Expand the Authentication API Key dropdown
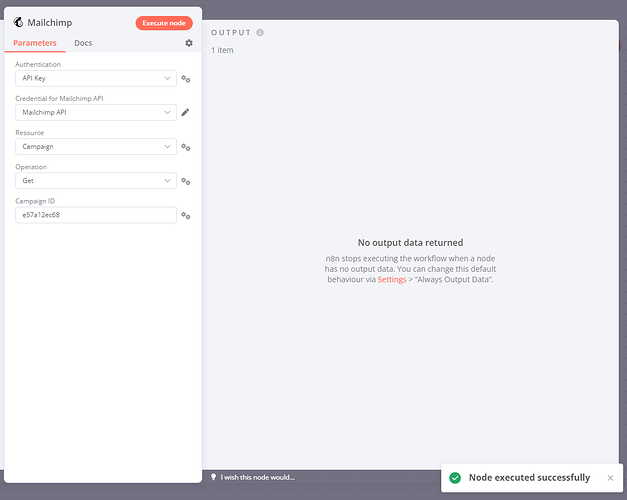The image size is (627, 500). click(96, 78)
